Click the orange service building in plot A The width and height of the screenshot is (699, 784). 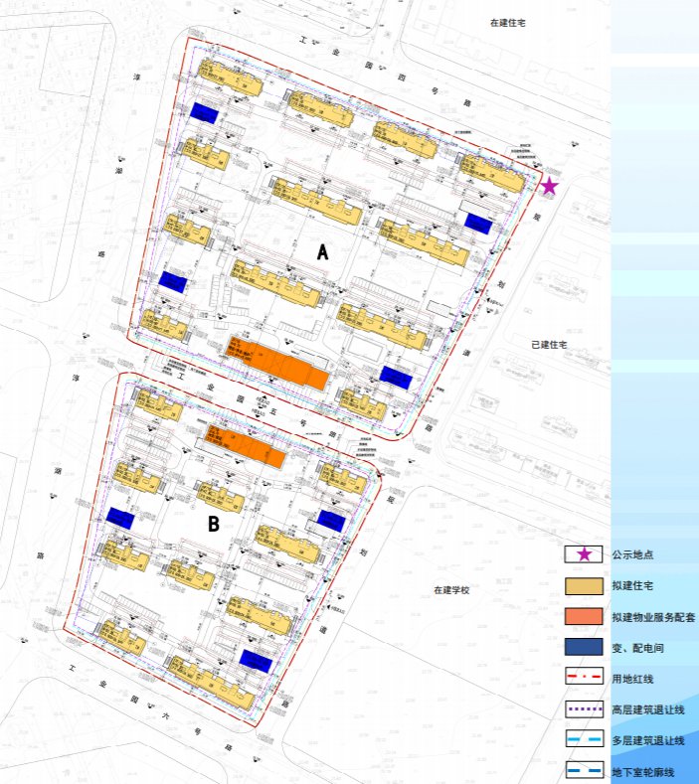coord(278,363)
